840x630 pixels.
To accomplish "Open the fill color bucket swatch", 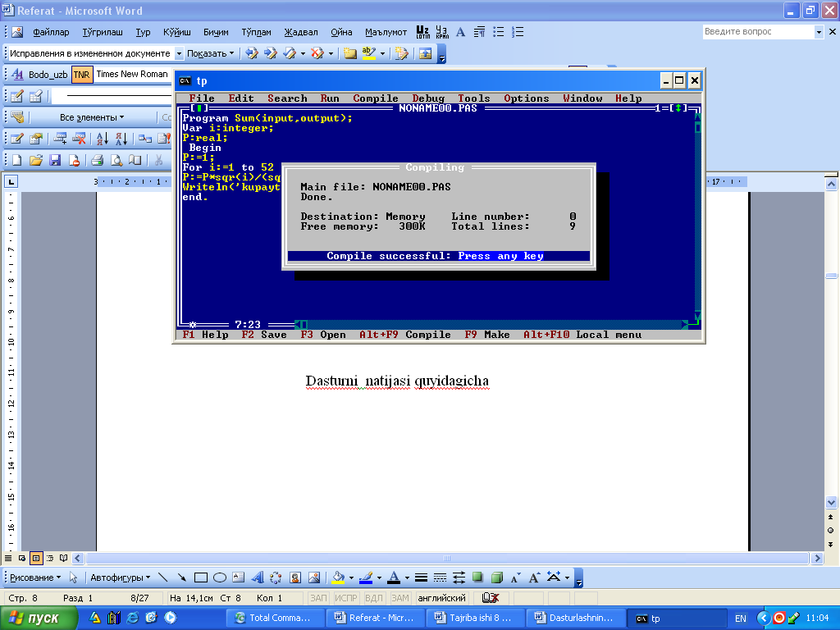I will (338, 577).
